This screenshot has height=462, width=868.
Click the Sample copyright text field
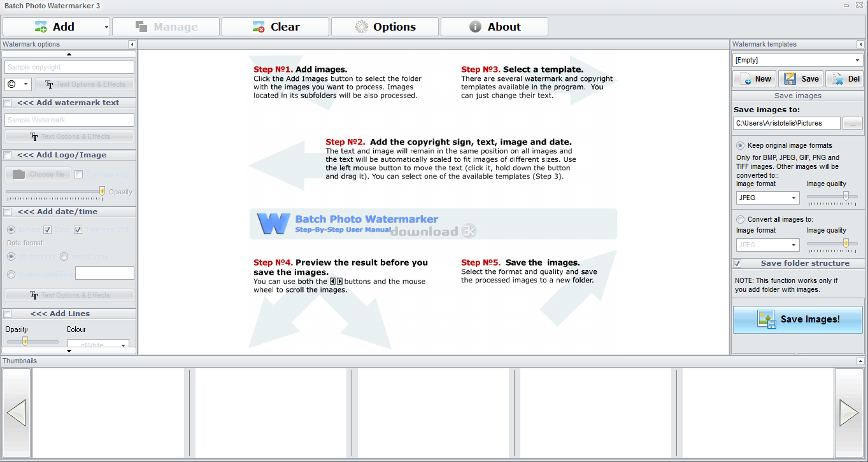click(x=69, y=67)
